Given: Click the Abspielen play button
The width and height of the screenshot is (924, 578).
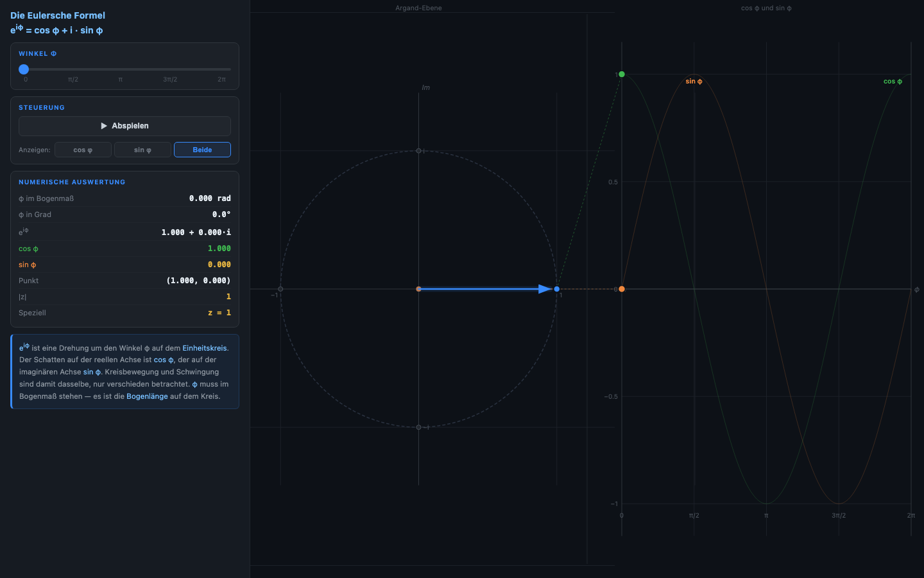Looking at the screenshot, I should [124, 126].
